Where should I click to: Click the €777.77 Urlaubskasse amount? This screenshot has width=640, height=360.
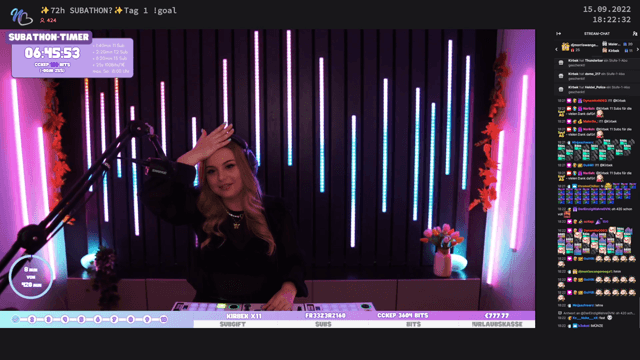497,316
